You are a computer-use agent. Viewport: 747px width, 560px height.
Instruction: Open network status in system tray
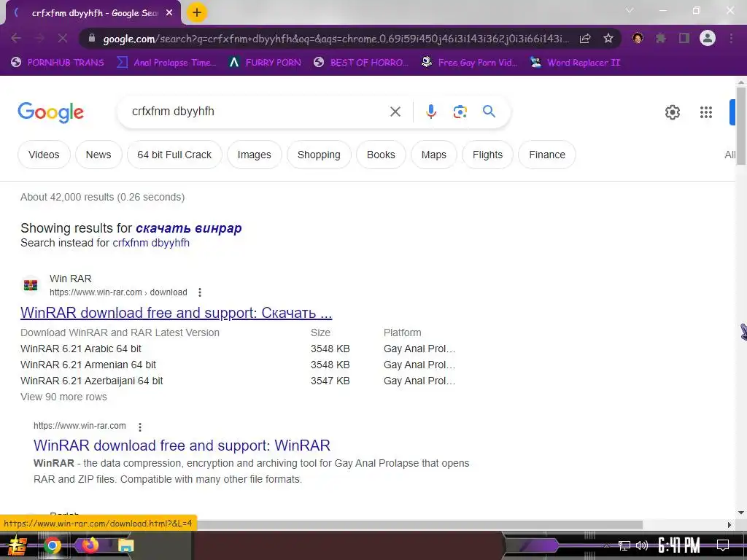pos(624,545)
